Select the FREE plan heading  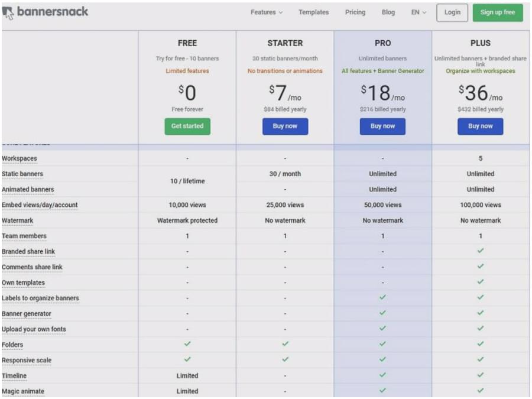click(187, 43)
